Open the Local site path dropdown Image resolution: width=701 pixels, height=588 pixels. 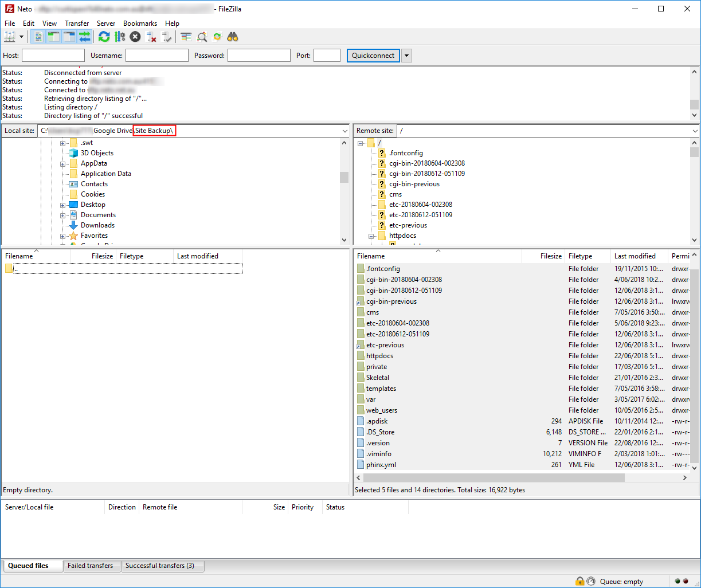(344, 131)
